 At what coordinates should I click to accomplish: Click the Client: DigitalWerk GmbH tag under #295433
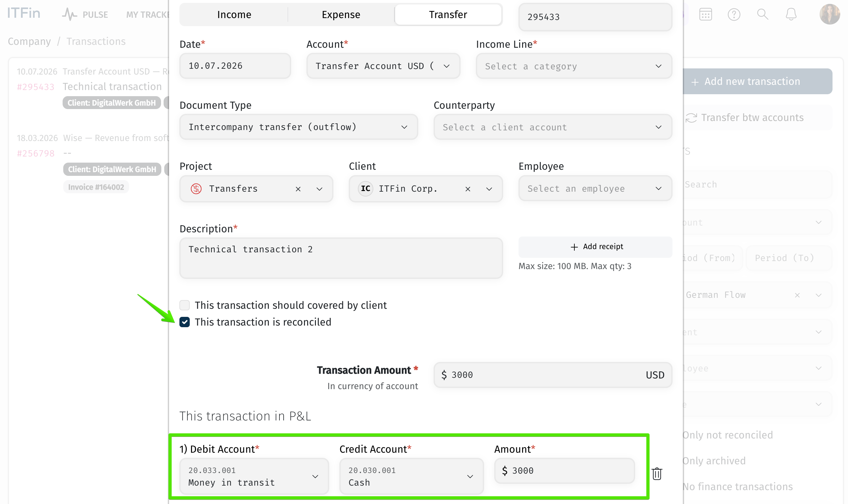coord(111,103)
